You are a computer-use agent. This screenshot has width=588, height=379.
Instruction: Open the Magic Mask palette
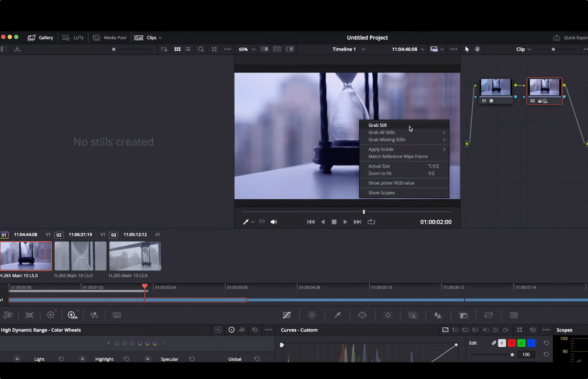coord(413,316)
